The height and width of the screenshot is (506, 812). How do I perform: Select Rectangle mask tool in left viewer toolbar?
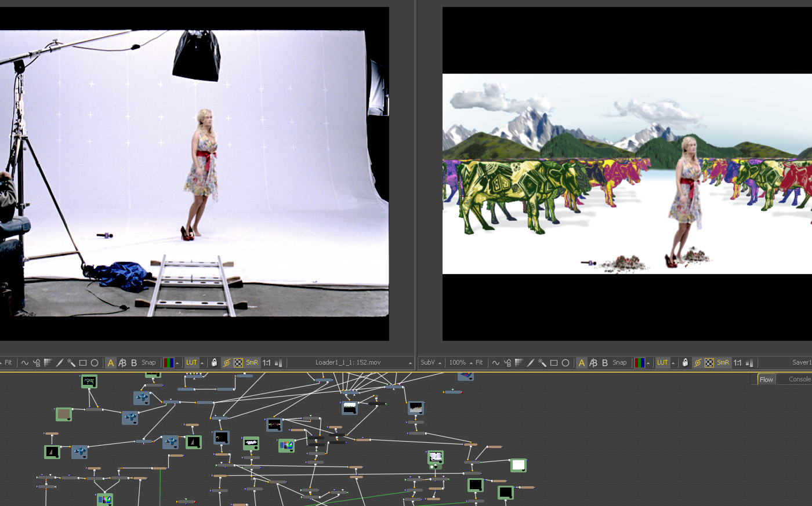click(83, 363)
